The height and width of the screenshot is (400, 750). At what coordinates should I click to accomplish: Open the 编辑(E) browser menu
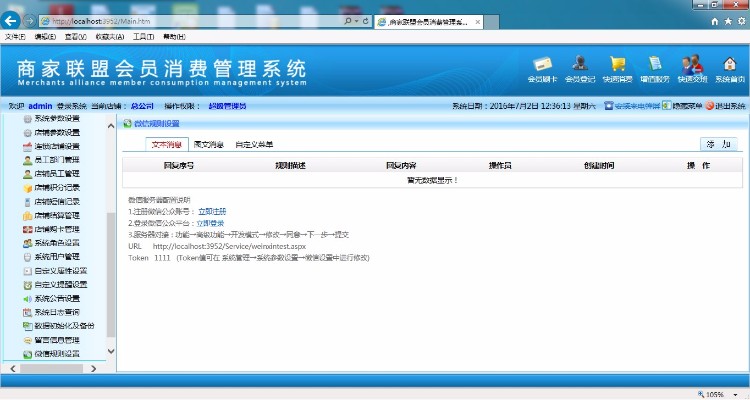click(x=45, y=36)
